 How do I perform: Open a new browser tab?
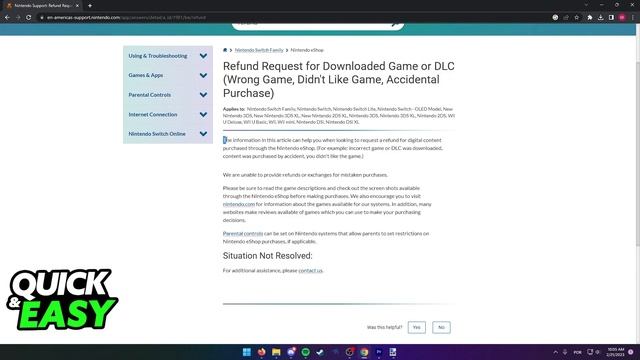point(90,6)
